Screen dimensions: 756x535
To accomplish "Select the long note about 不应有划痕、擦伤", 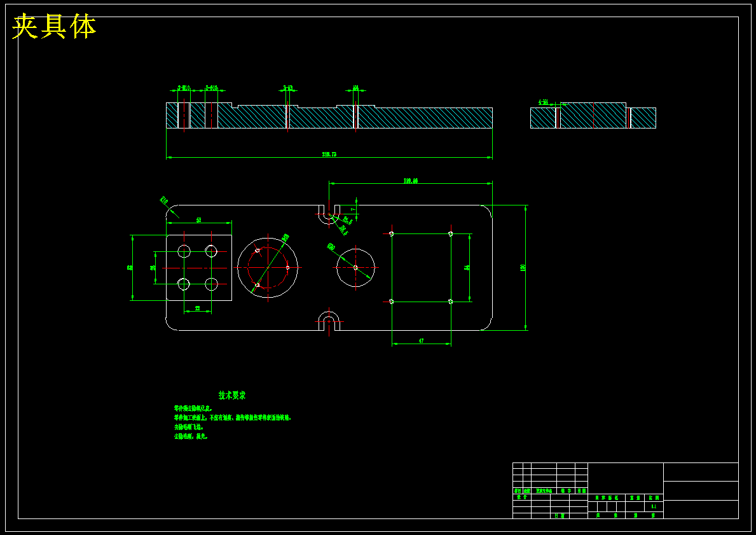I will point(232,418).
